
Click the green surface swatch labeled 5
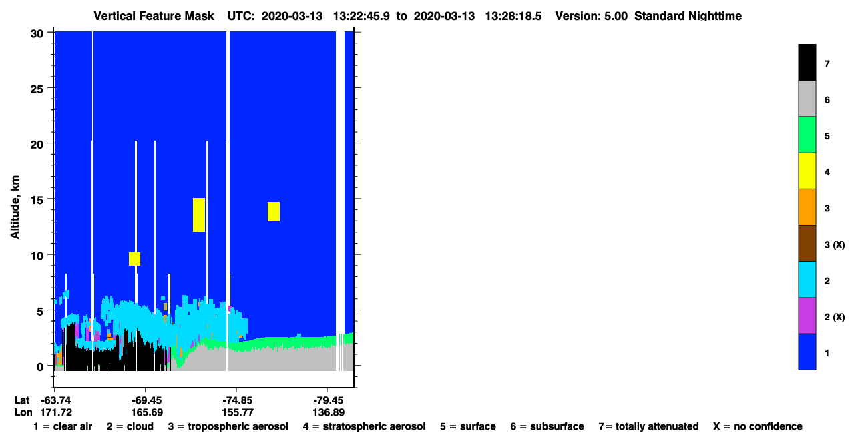coord(807,135)
